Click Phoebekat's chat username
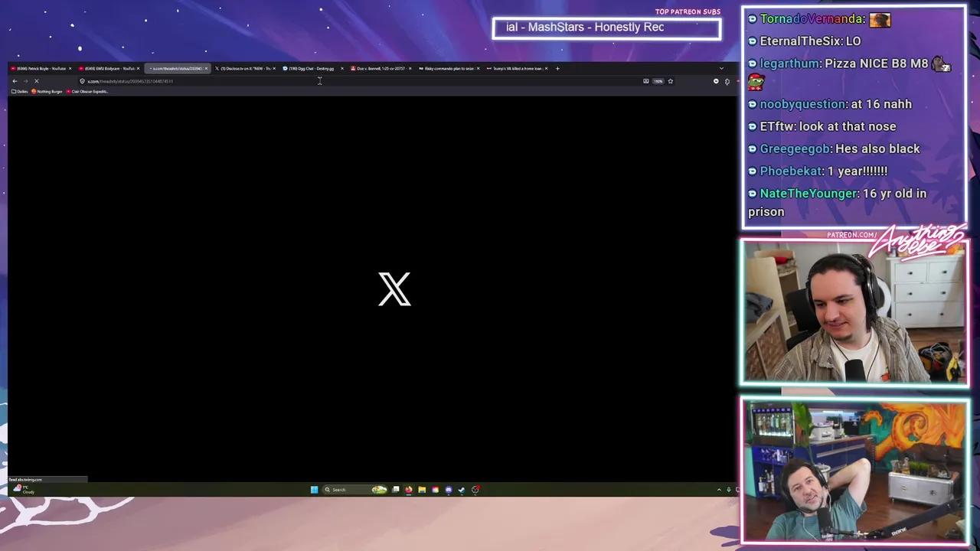Viewport: 980px width, 551px height. [792, 171]
